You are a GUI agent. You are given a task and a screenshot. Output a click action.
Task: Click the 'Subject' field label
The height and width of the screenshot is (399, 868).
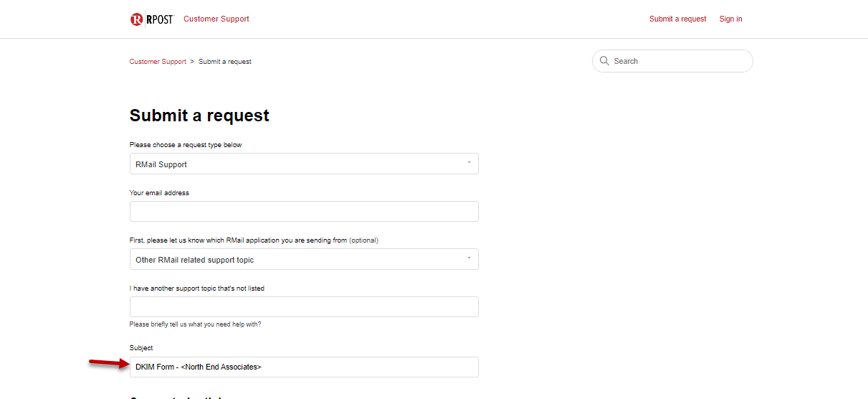[141, 348]
